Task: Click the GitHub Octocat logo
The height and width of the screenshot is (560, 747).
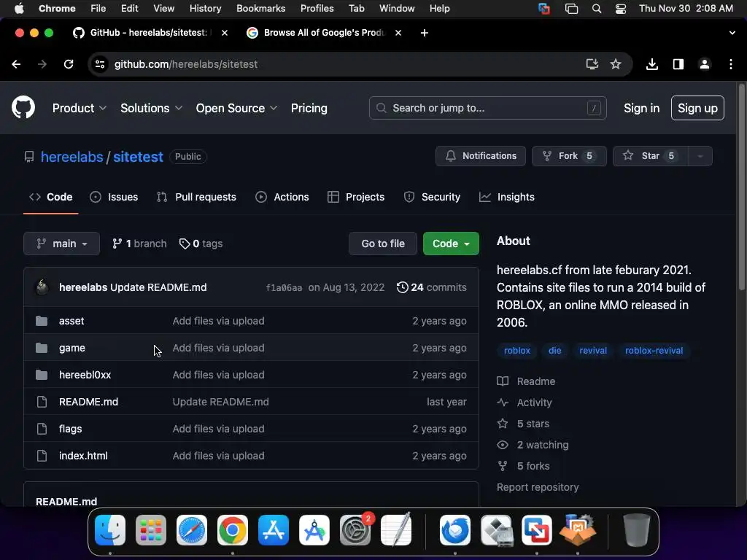Action: 23,108
